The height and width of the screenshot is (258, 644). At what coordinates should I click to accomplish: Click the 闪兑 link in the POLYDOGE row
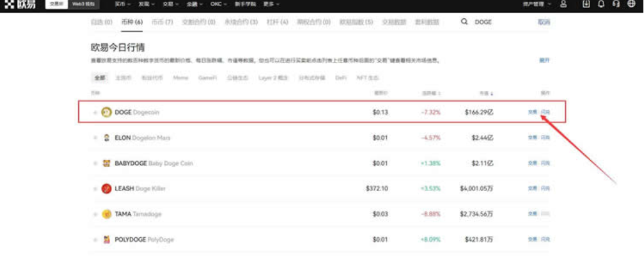pyautogui.click(x=545, y=239)
